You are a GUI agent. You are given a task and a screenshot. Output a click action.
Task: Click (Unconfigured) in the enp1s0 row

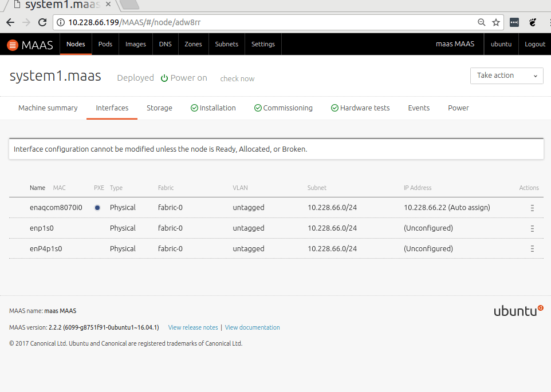(x=428, y=228)
